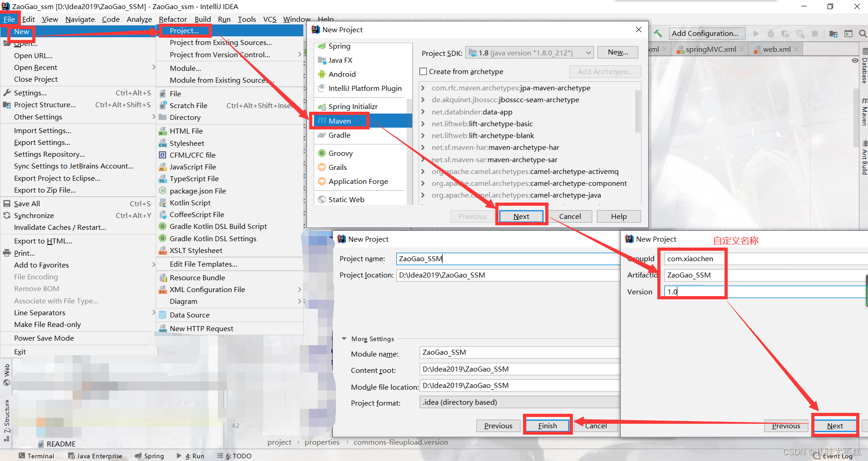The width and height of the screenshot is (868, 461).
Task: Click Help in New Project dialog
Action: [x=619, y=216]
